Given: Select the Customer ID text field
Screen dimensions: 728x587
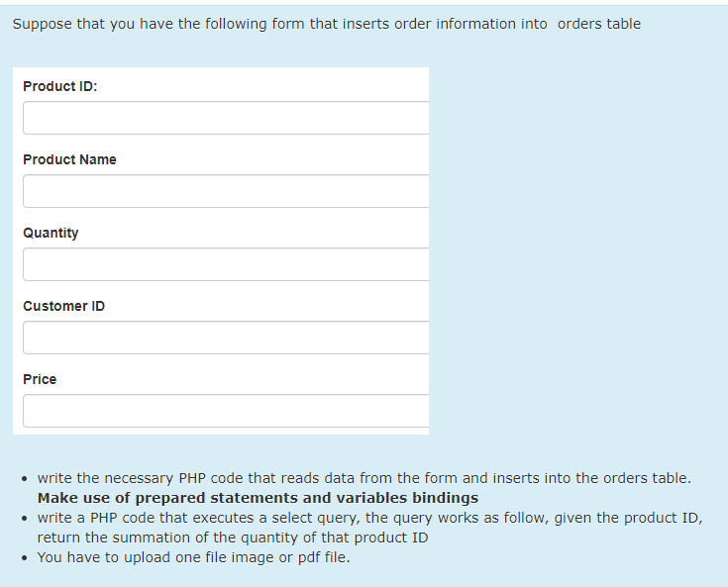Looking at the screenshot, I should (x=226, y=338).
